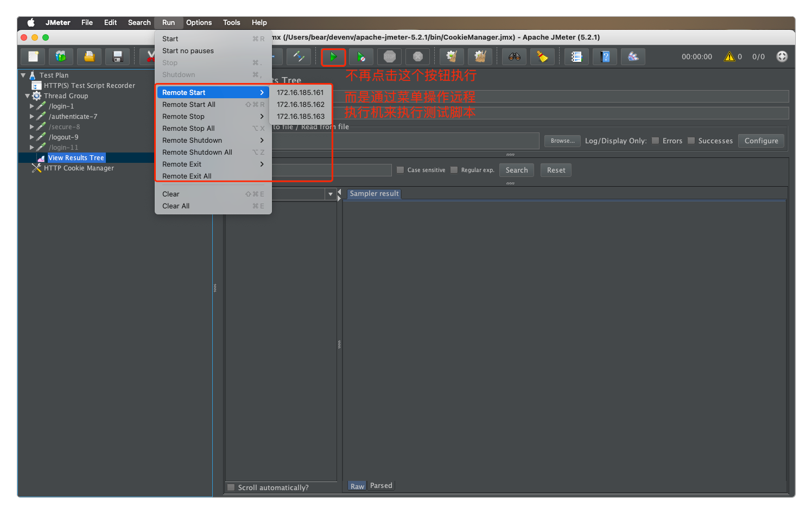Click the Function Helper list icon
The width and height of the screenshot is (812, 514).
tap(576, 56)
